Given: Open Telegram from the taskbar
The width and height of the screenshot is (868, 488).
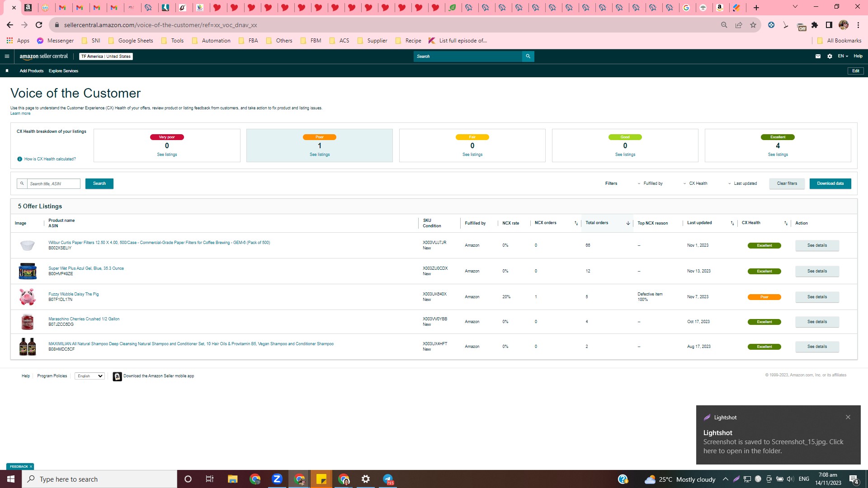Looking at the screenshot, I should coord(388,479).
